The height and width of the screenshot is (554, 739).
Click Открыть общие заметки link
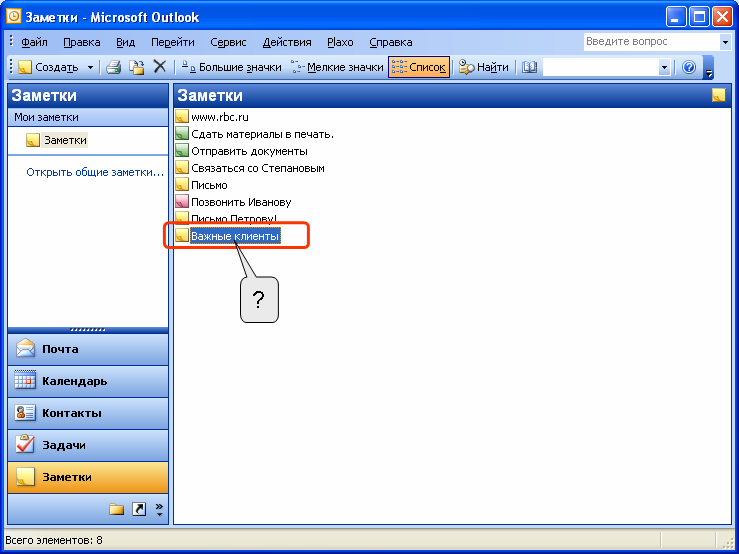pos(95,172)
